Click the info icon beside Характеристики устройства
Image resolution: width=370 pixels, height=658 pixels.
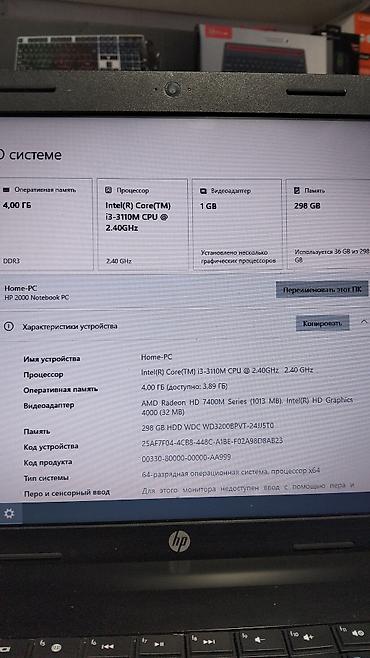[8, 326]
